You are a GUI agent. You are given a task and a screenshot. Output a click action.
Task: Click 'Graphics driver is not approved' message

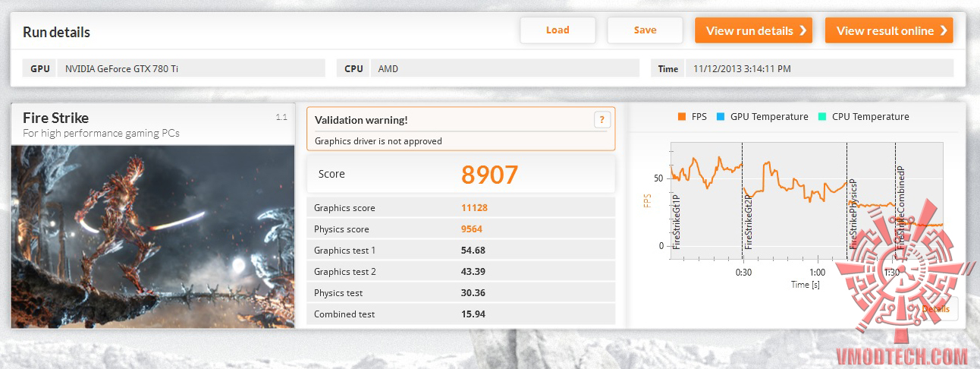[378, 140]
